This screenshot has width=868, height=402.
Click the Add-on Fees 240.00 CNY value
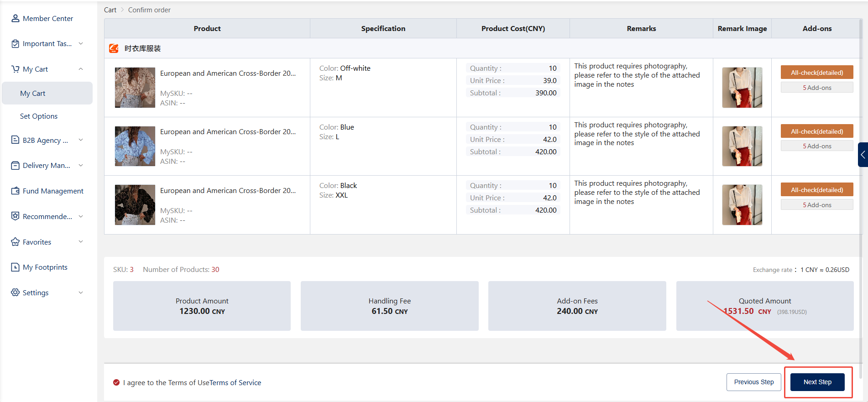[577, 311]
